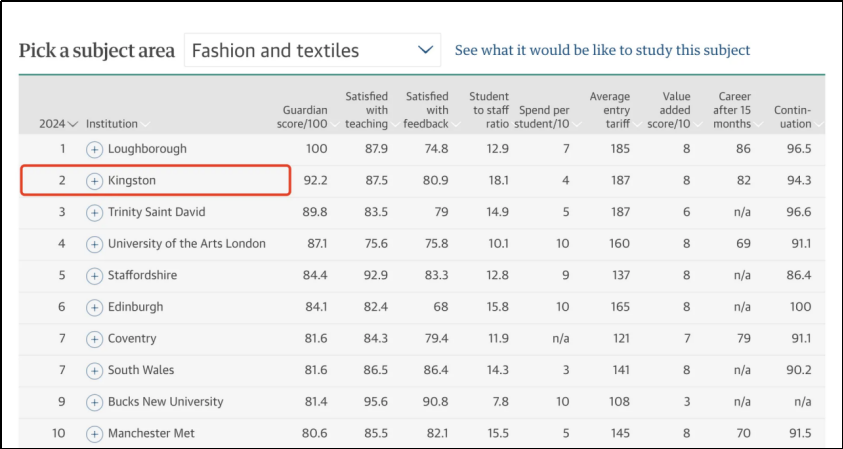Click the plus icon next to Staffordshire

pos(95,276)
